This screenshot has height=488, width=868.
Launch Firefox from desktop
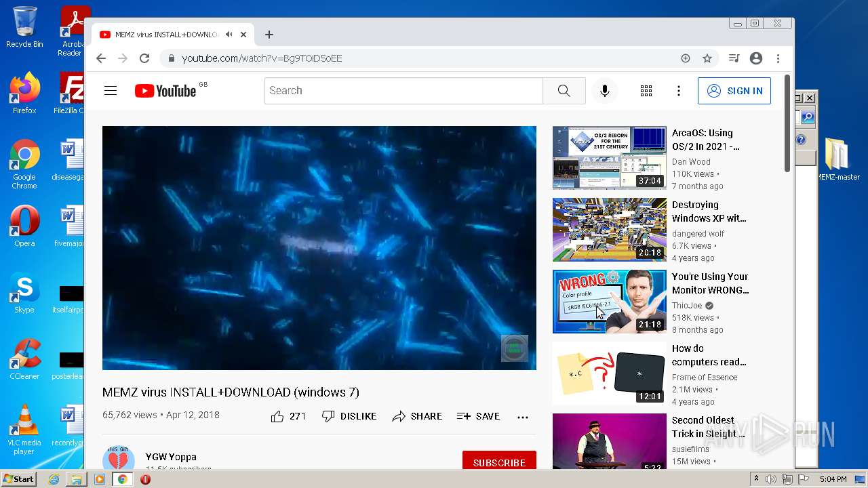click(24, 93)
